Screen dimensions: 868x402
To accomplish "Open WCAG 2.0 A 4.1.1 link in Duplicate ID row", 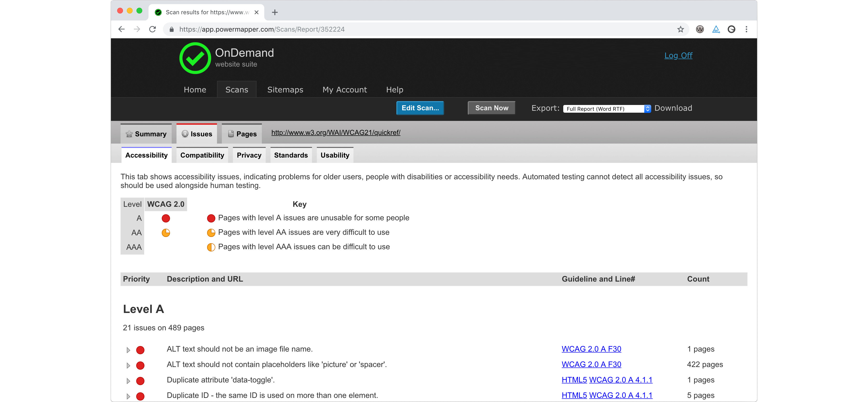I will click(620, 395).
